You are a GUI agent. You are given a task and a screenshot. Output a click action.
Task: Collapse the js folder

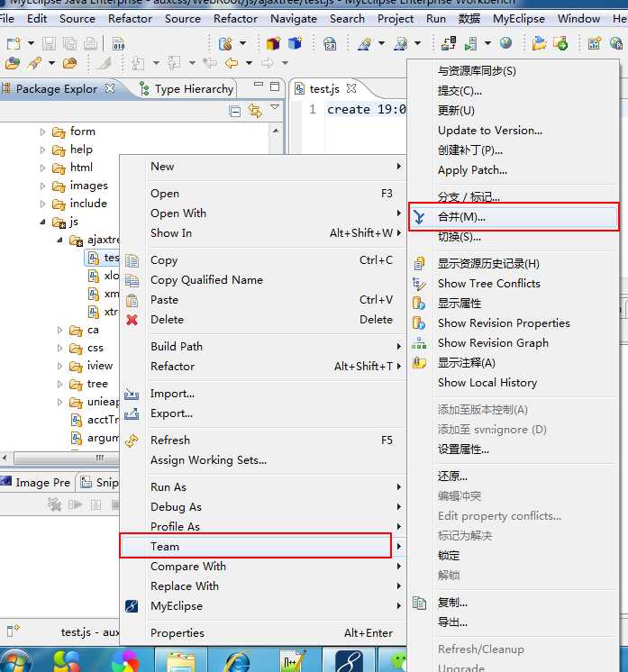pyautogui.click(x=42, y=222)
